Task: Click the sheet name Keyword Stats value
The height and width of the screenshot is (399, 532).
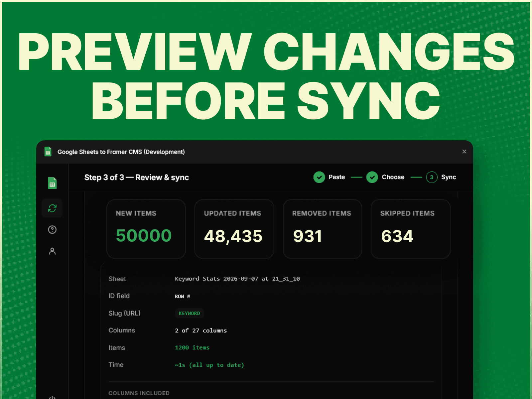Action: click(x=237, y=279)
